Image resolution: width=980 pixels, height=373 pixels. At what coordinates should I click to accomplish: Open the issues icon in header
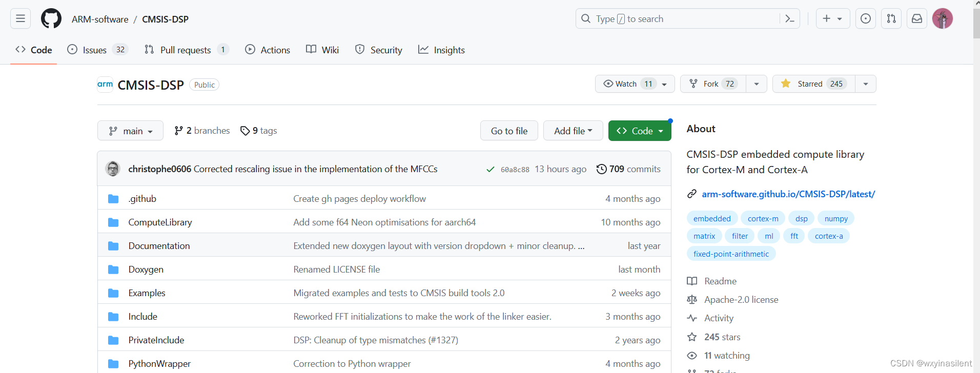click(865, 19)
